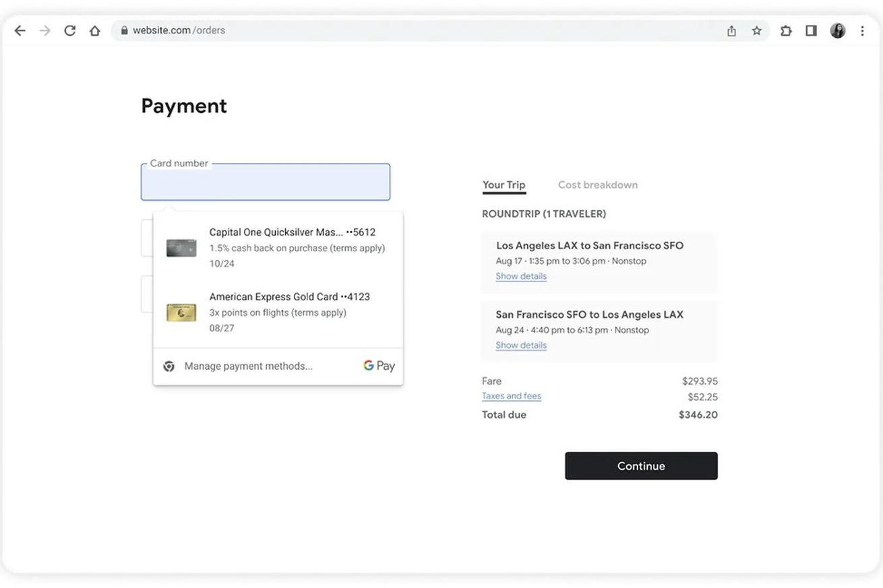Open the Taxes and fees link
The height and width of the screenshot is (588, 883).
pos(511,396)
